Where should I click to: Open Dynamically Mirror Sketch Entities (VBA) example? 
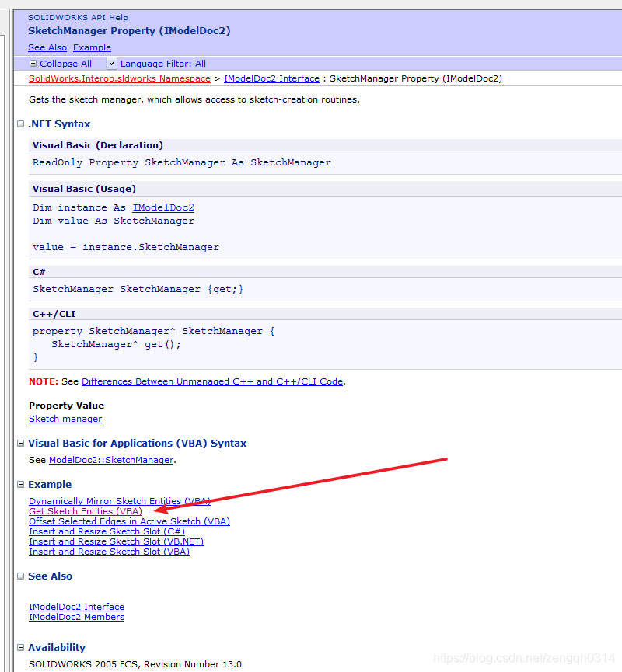[x=120, y=501]
